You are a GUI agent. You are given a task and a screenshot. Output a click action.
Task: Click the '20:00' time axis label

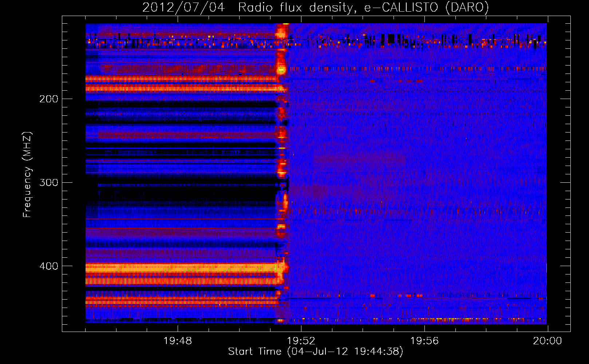[548, 341]
